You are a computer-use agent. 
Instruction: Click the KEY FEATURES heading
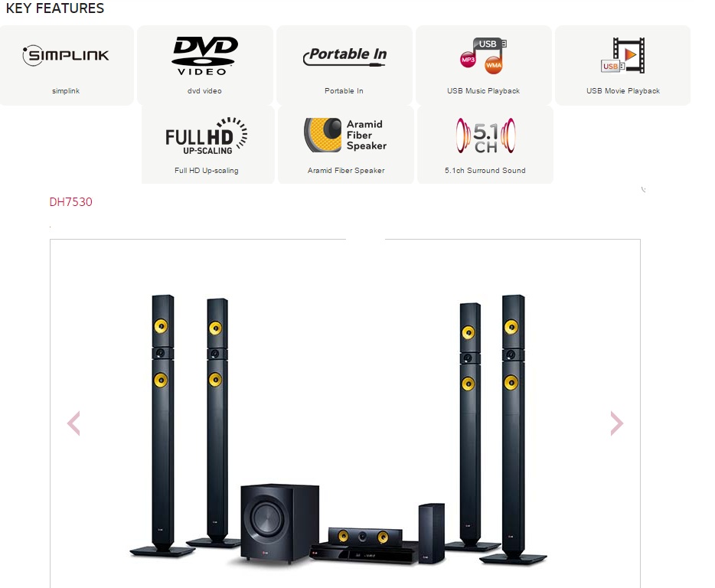[x=54, y=8]
